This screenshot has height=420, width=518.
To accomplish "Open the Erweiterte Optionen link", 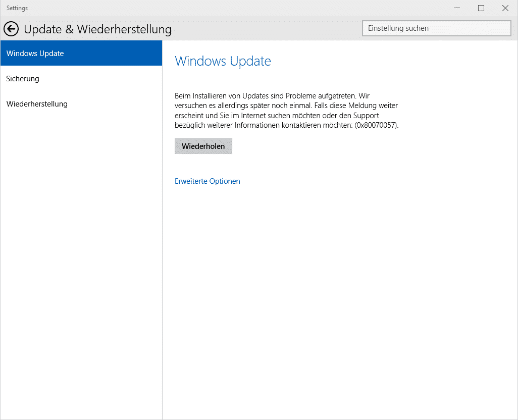I will click(x=207, y=181).
